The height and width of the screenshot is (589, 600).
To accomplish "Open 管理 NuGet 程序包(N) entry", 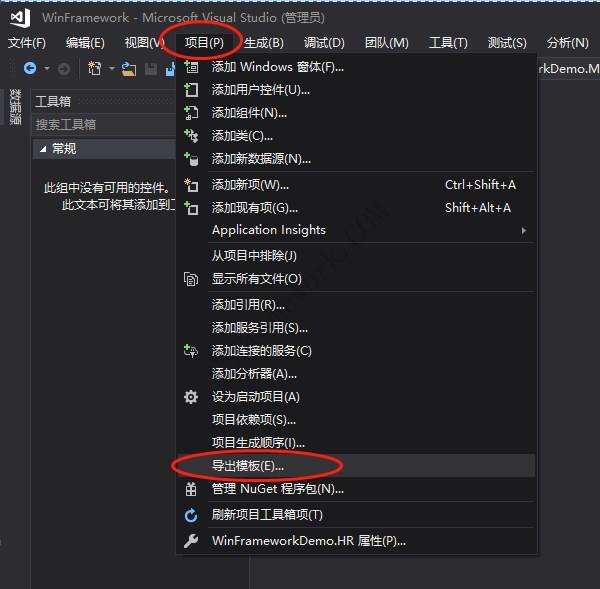I will click(277, 489).
